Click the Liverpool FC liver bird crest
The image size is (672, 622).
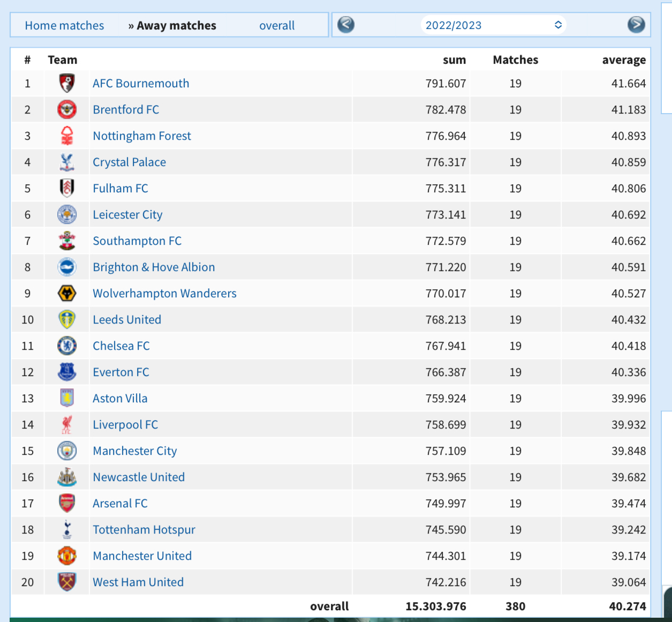pos(67,424)
